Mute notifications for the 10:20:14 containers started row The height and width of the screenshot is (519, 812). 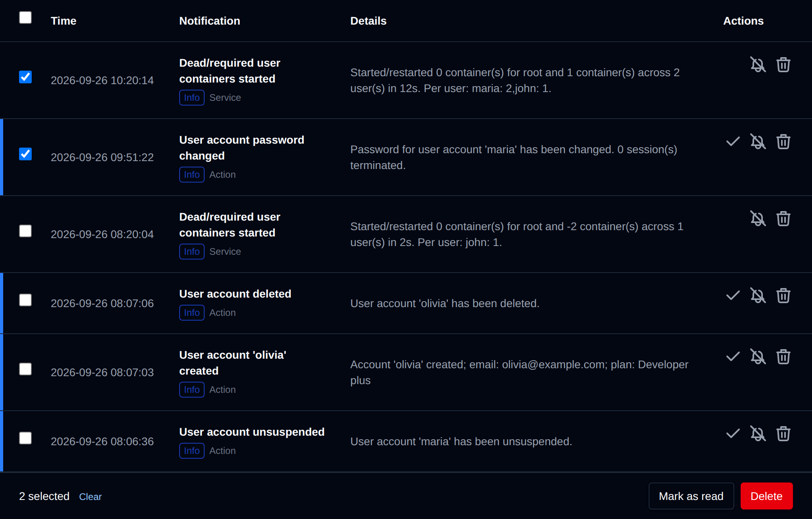tap(758, 65)
